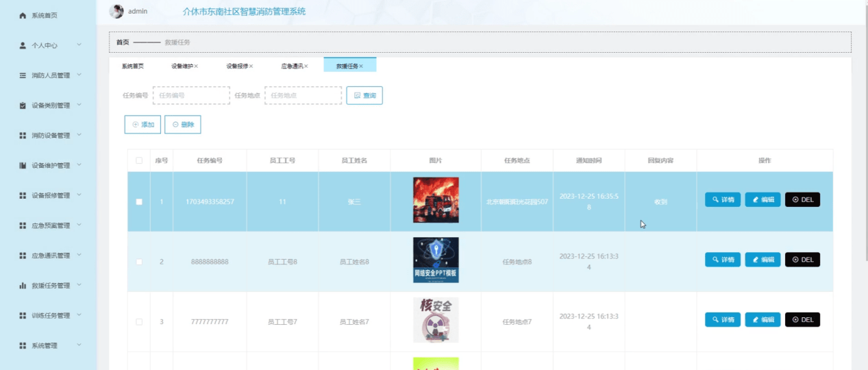Switch to the 系统首页 tab
The image size is (868, 370).
pos(133,66)
